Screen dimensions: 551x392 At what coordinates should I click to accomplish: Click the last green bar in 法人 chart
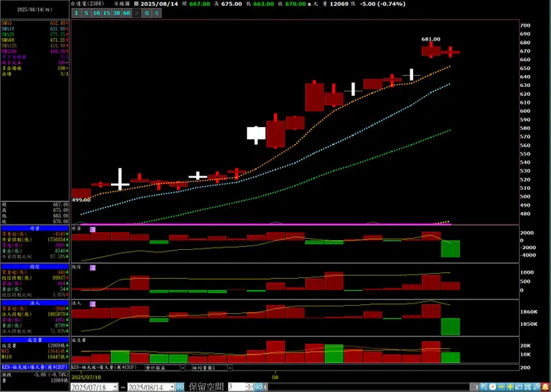[x=450, y=327]
